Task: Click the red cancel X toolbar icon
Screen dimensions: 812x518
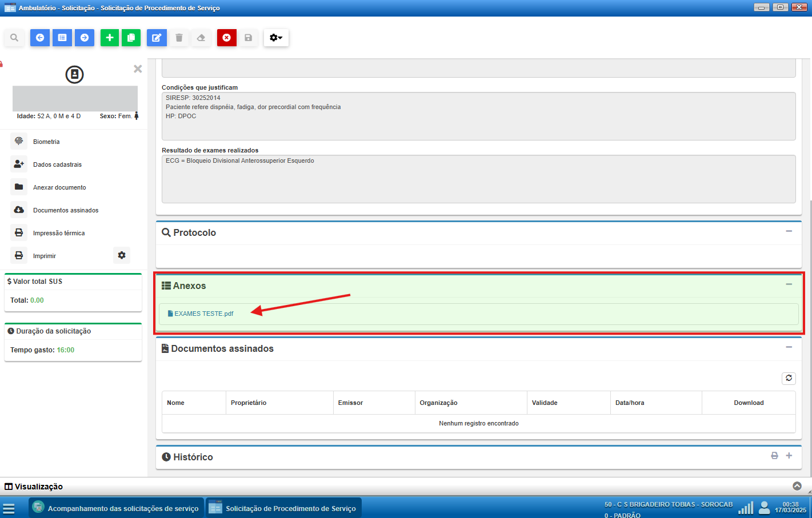Action: tap(226, 38)
